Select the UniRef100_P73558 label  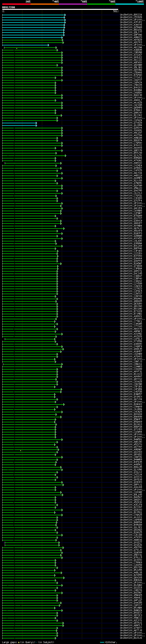point(131,342)
